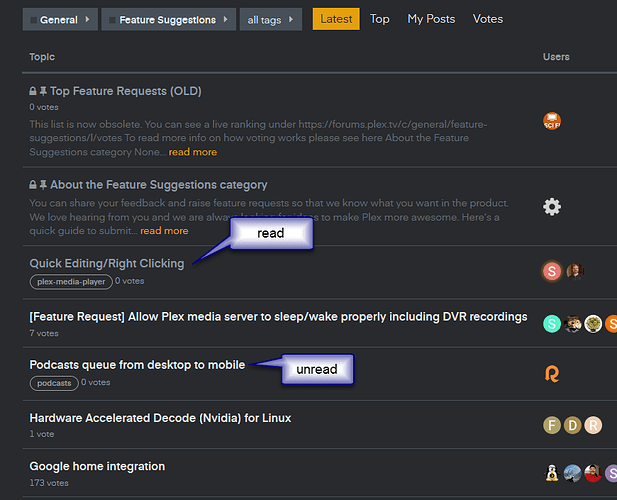Click the lock icon on Top Feature Requests
Image resolution: width=617 pixels, height=500 pixels.
[x=33, y=91]
